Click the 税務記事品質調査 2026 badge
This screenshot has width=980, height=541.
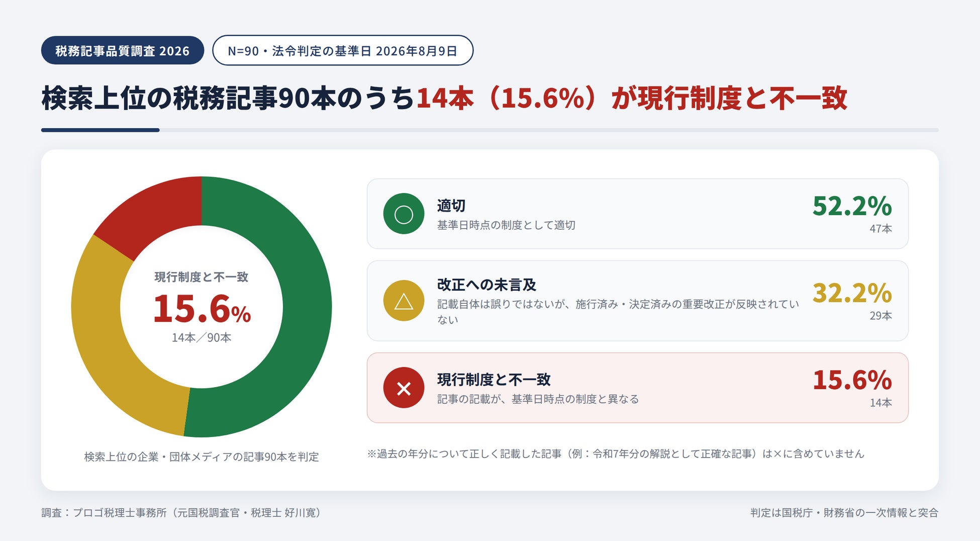pyautogui.click(x=123, y=50)
